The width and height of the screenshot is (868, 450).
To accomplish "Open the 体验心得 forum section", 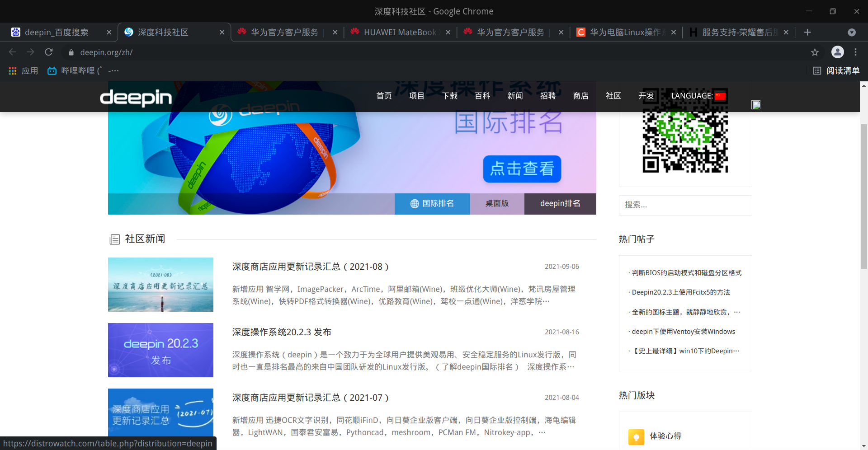I will 665,436.
